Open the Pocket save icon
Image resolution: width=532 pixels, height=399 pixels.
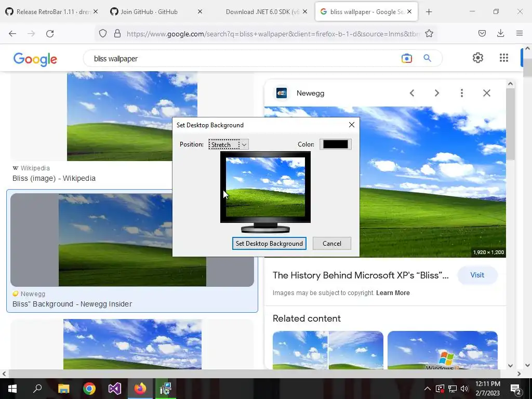click(x=482, y=33)
